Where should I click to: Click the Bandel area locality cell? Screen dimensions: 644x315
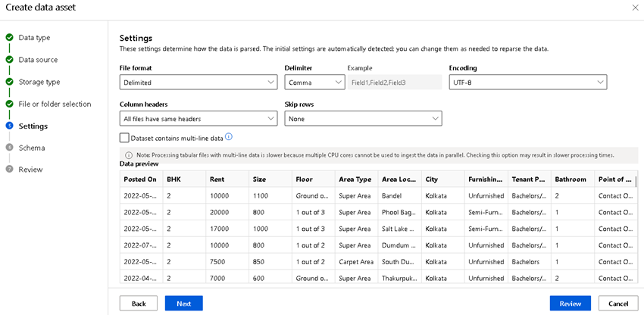click(x=400, y=196)
